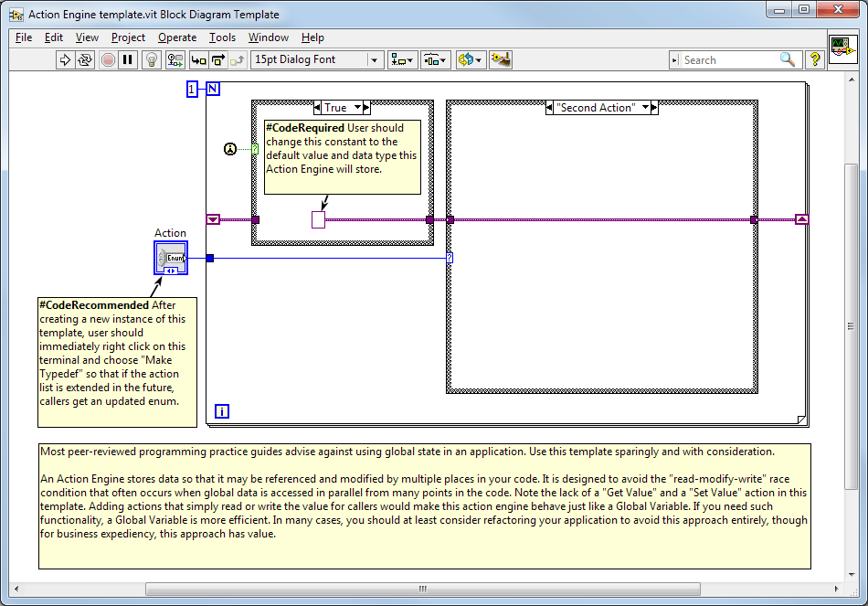Click the Action enum terminal
This screenshot has width=868, height=606.
(x=171, y=258)
